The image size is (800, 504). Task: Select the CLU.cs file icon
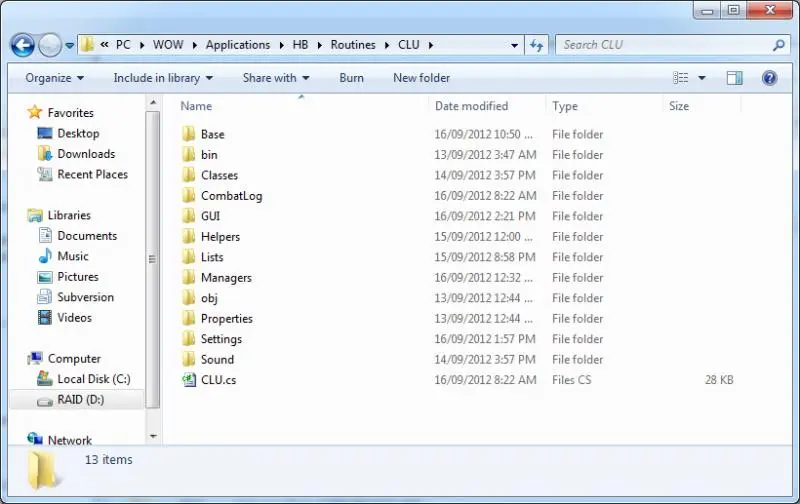(x=189, y=380)
